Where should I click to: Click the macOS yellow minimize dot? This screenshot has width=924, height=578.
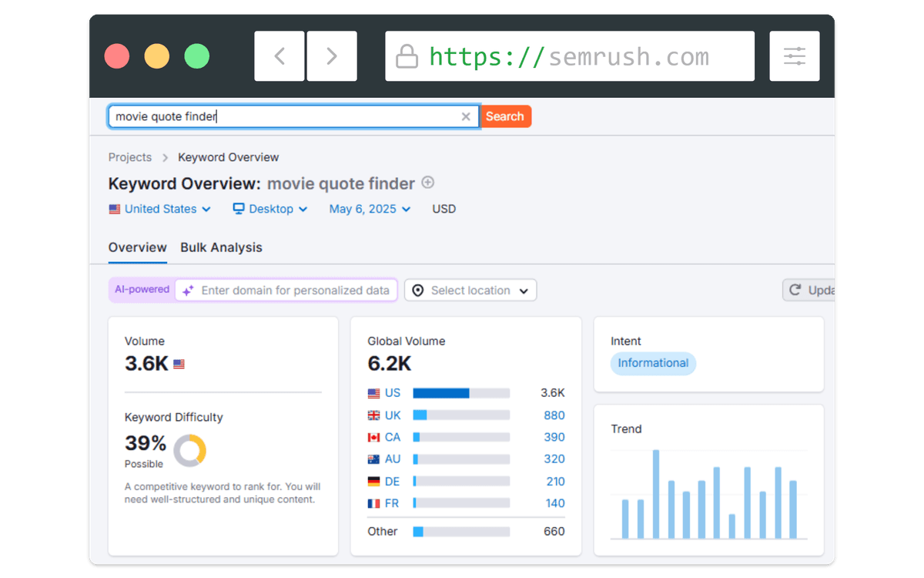[x=157, y=56]
